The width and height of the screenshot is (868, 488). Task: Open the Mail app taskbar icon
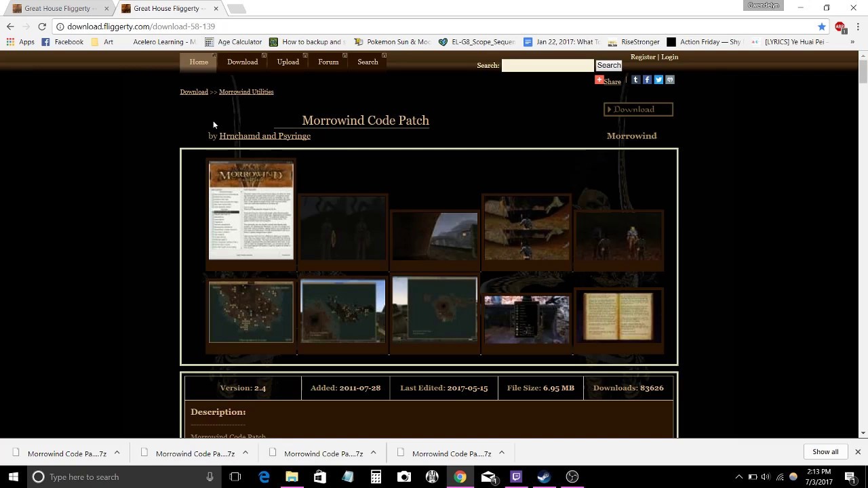[x=488, y=477]
